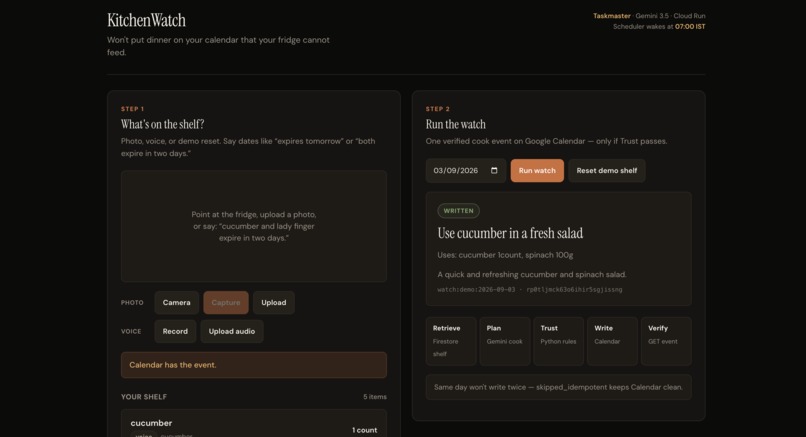This screenshot has width=806, height=437.
Task: Click the 'STEP 1' label
Action: pos(133,109)
